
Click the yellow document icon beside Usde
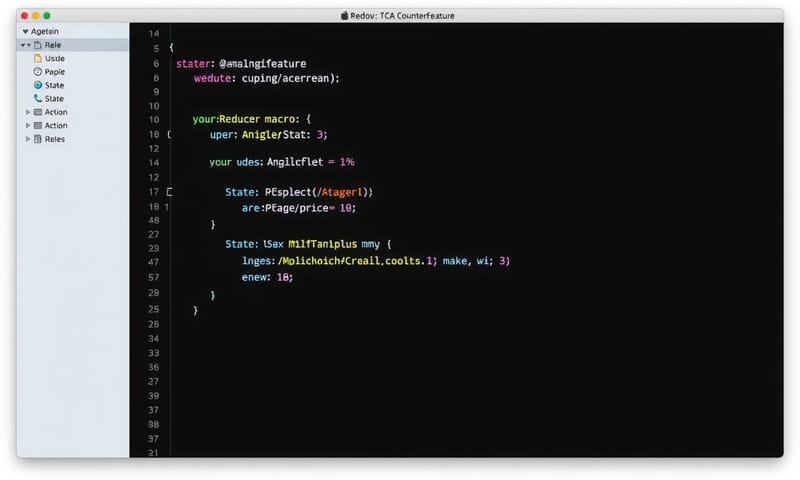pos(38,59)
